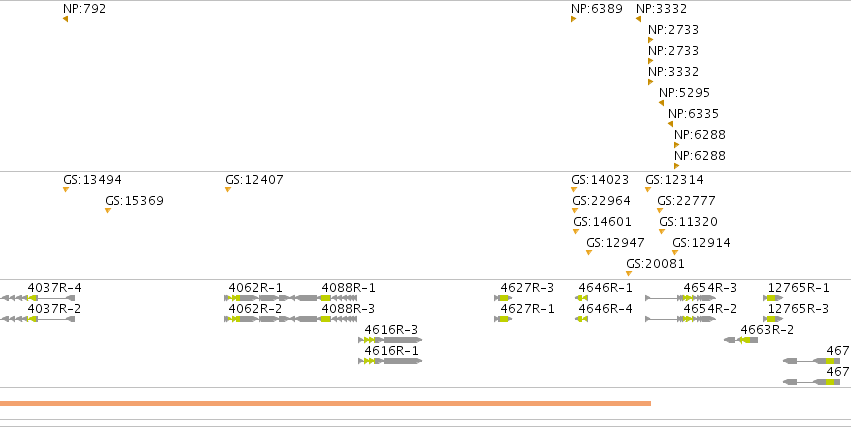Click the GS:12407 insertion marker
Image resolution: width=851 pixels, height=427 pixels.
click(x=228, y=189)
